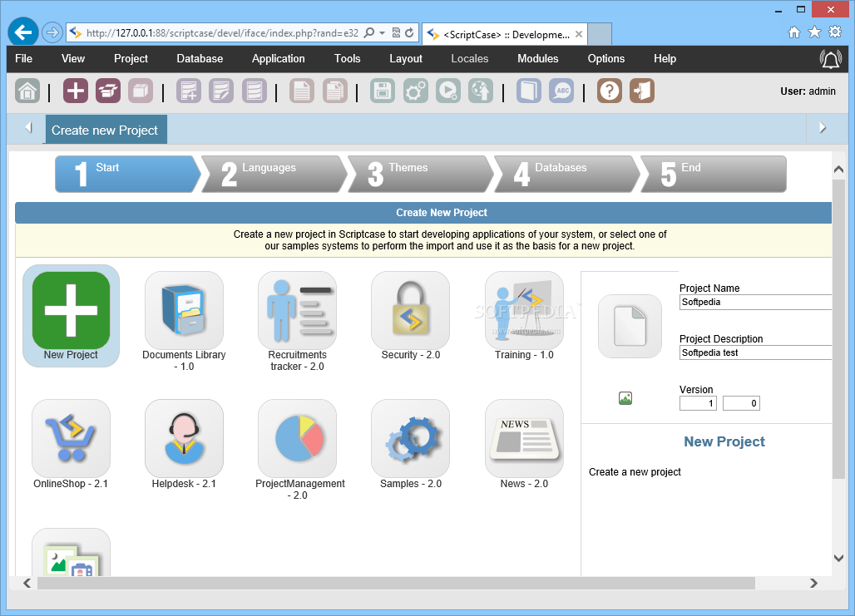The image size is (855, 616).
Task: Select the News - 2.0 sample project
Action: 524,439
